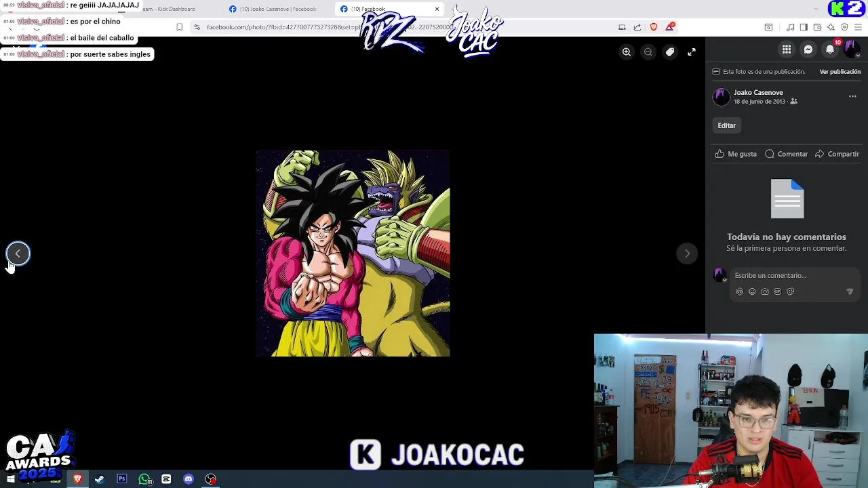The height and width of the screenshot is (488, 868).
Task: Open OBS Studio from taskbar
Action: [211, 479]
